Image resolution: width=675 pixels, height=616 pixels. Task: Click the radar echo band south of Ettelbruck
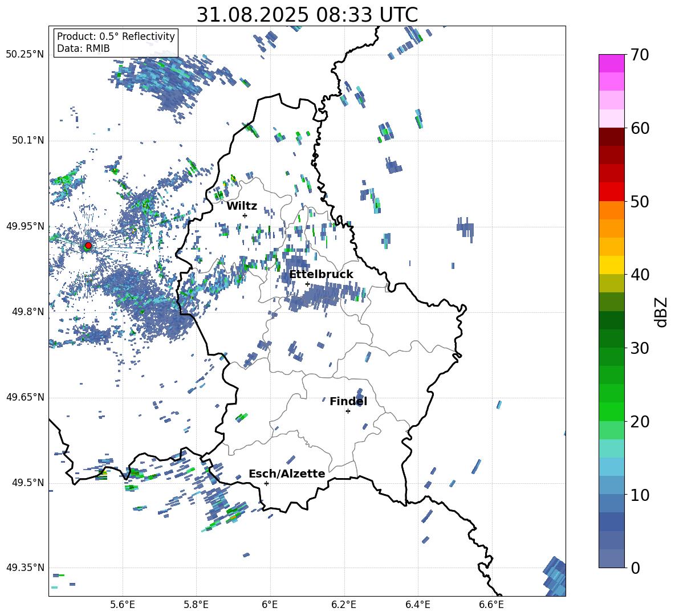[x=327, y=296]
